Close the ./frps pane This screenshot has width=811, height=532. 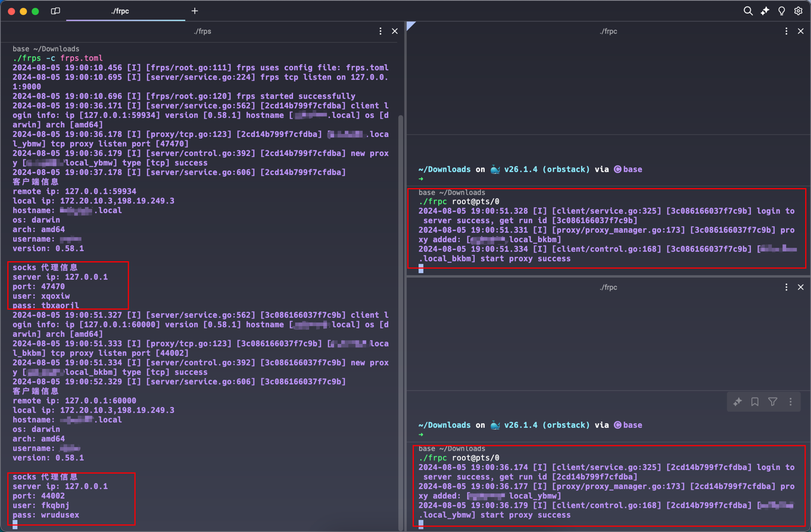point(395,31)
